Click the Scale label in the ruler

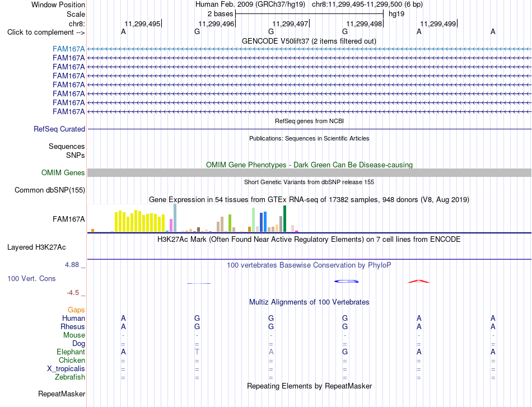click(76, 14)
